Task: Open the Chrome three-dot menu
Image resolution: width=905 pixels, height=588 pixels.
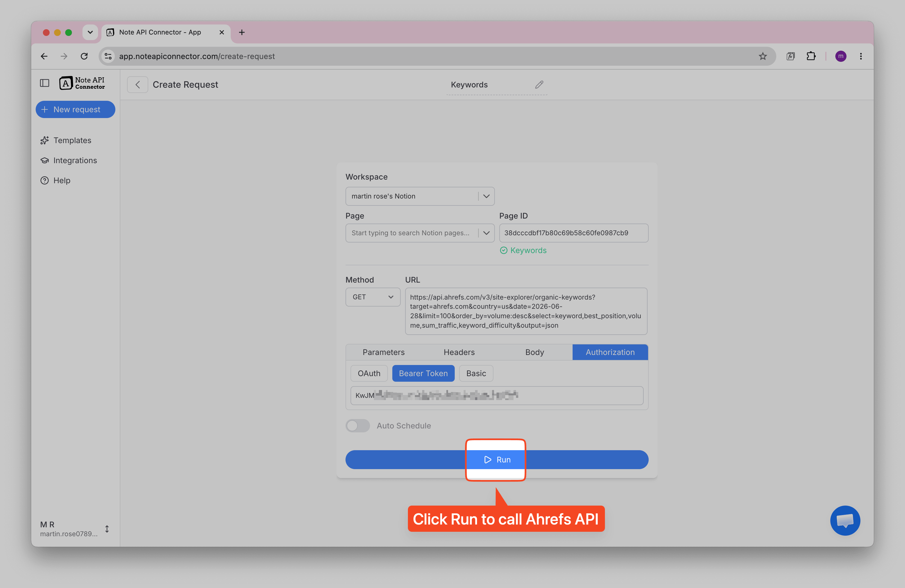Action: tap(861, 56)
